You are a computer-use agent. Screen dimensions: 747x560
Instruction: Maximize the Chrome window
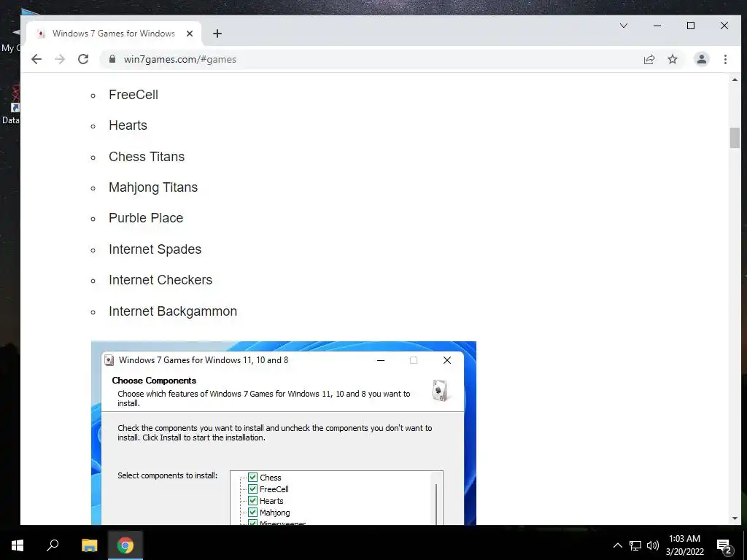point(691,26)
